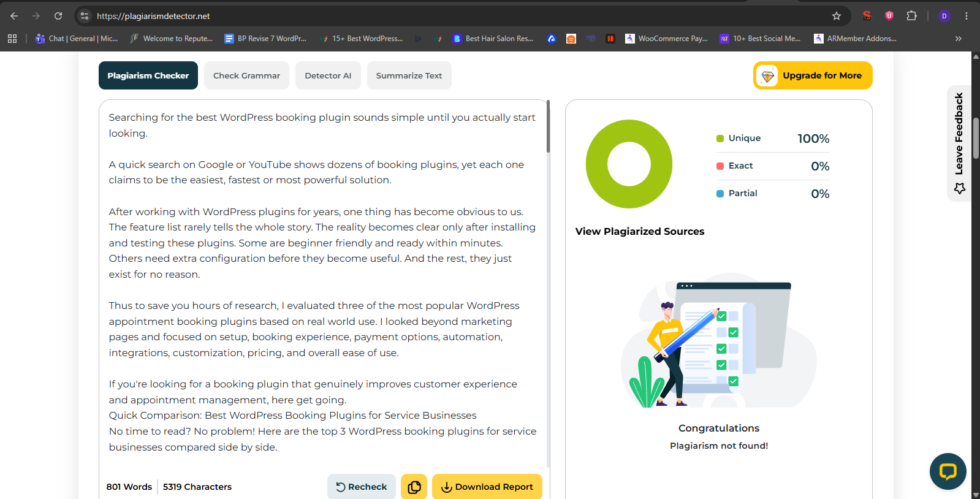Open site information icon in address bar

85,16
